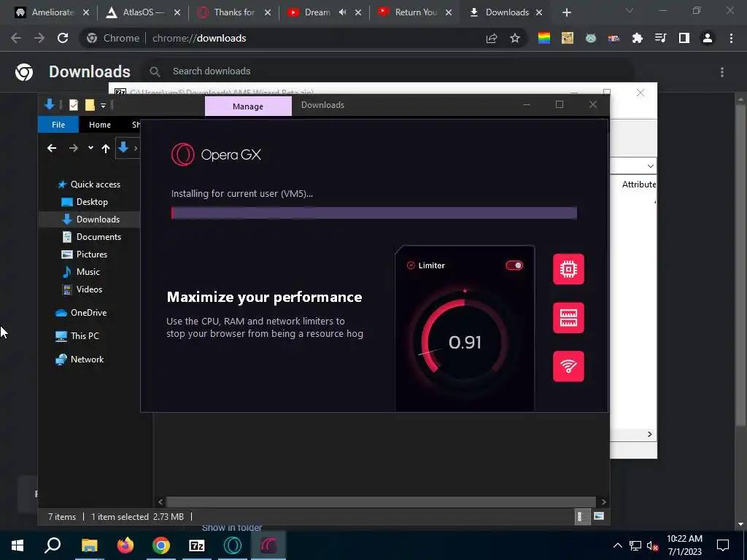Open Documents in the navigation pane
This screenshot has width=747, height=560.
[98, 237]
